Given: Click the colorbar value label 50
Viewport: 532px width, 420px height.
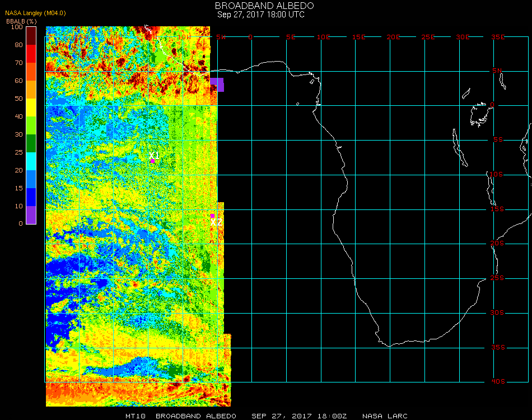Looking at the screenshot, I should (x=18, y=99).
